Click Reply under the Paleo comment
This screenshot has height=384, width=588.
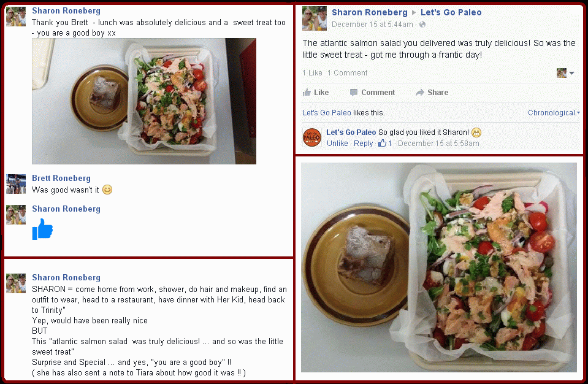[x=363, y=144]
